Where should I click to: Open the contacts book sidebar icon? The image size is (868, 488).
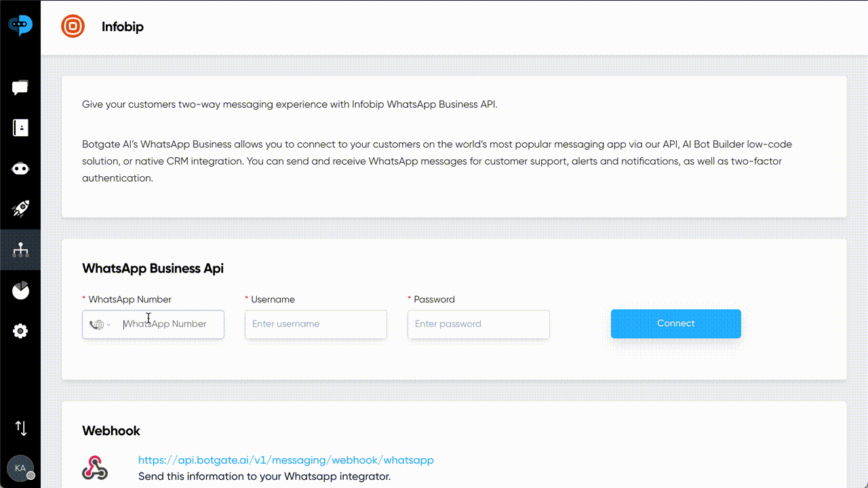(20, 128)
